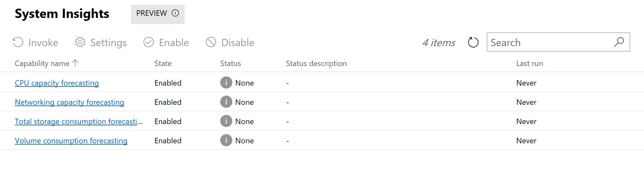Click the CPU capacity forecasting status info icon

point(226,83)
